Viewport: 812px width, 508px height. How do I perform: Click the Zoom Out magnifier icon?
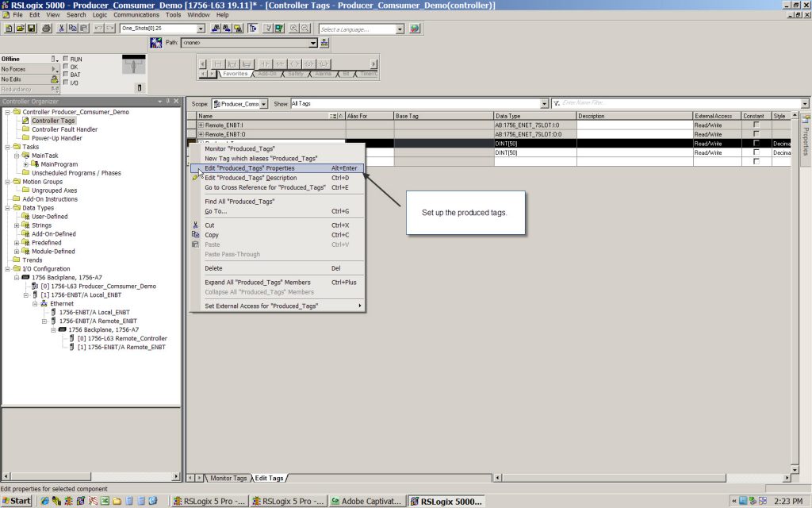tap(305, 29)
